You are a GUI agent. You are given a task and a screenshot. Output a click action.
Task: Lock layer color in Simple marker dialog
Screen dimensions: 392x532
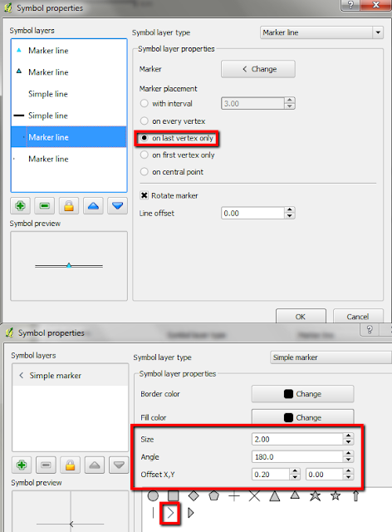click(71, 465)
